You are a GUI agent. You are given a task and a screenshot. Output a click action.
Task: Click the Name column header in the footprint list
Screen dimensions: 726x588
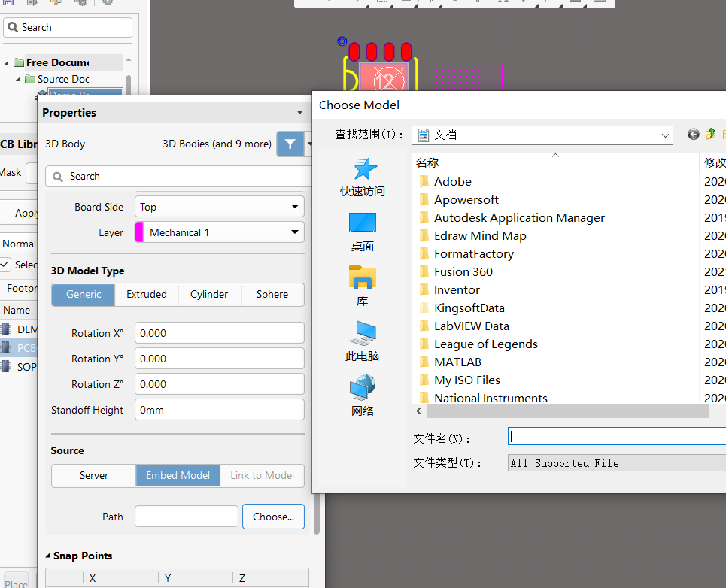pyautogui.click(x=17, y=310)
